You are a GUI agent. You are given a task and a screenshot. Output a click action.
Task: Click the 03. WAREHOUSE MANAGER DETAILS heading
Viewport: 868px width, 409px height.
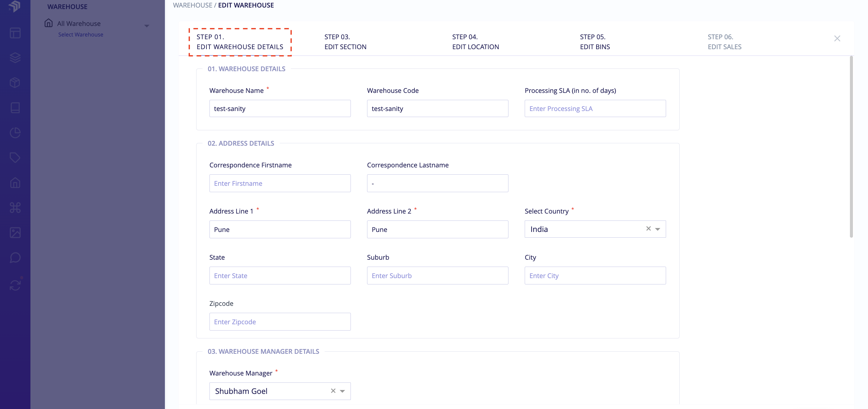click(x=263, y=351)
